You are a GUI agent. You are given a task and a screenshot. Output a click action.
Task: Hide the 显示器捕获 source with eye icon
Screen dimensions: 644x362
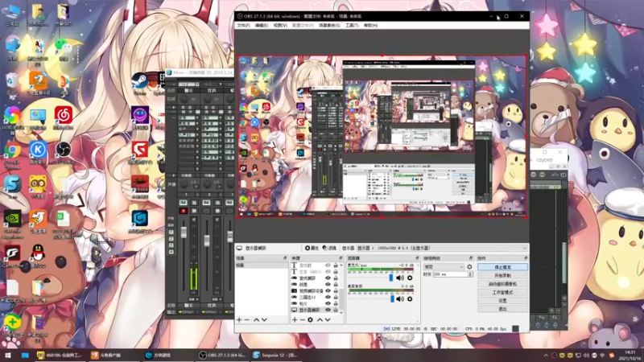coord(328,310)
